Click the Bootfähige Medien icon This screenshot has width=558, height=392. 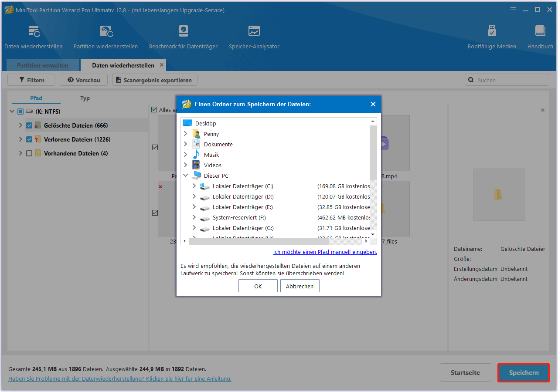tap(492, 32)
